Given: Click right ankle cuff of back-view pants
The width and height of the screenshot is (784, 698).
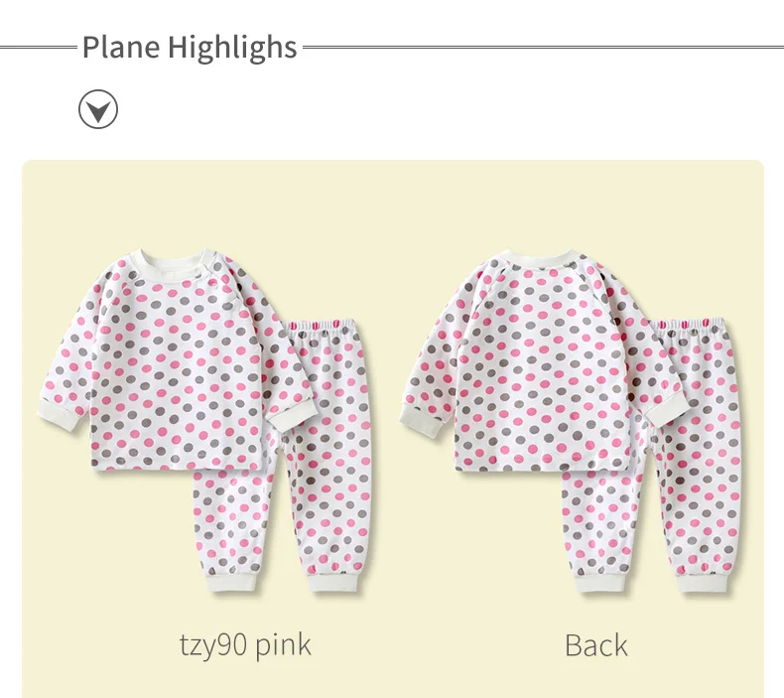Looking at the screenshot, I should pyautogui.click(x=702, y=584).
